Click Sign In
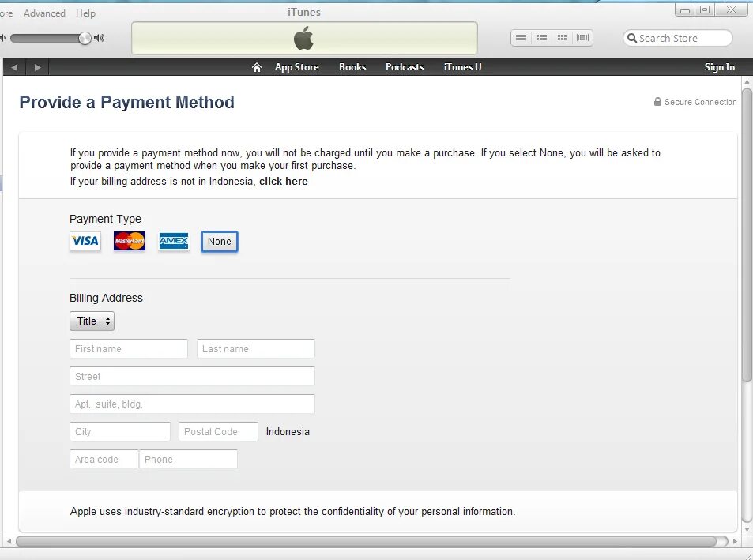The height and width of the screenshot is (560, 753). [x=719, y=67]
